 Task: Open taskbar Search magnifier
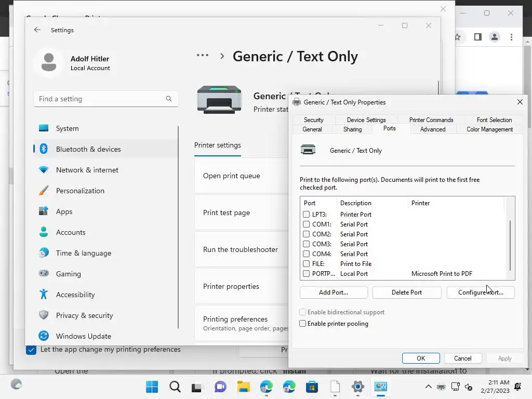point(175,387)
